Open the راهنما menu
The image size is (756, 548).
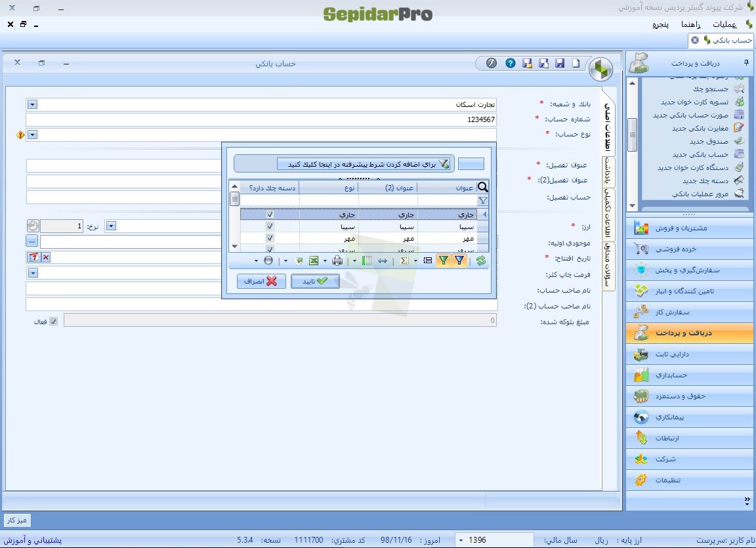click(691, 24)
